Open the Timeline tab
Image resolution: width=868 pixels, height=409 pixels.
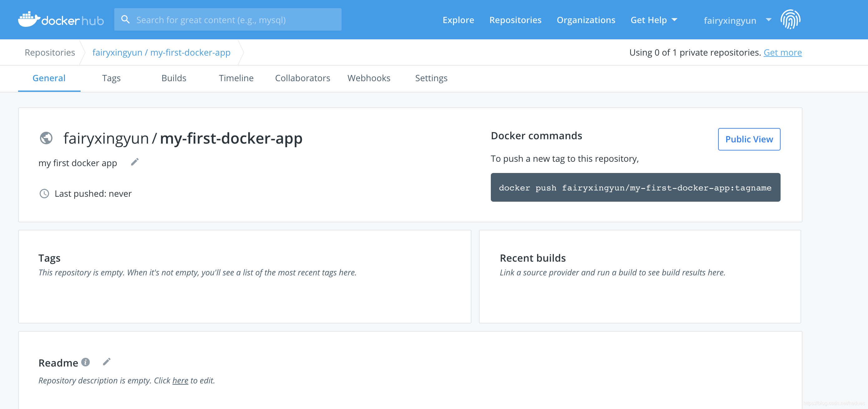pyautogui.click(x=236, y=78)
